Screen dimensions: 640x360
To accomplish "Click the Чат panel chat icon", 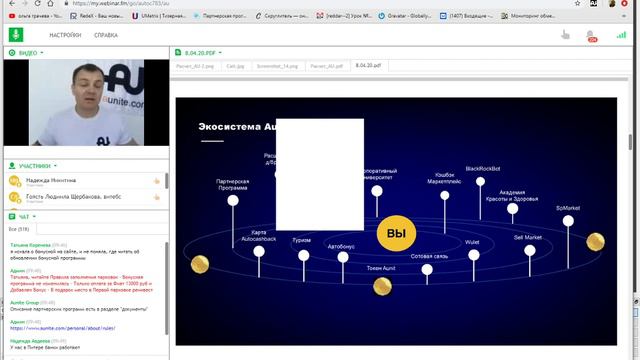I will point(12,216).
